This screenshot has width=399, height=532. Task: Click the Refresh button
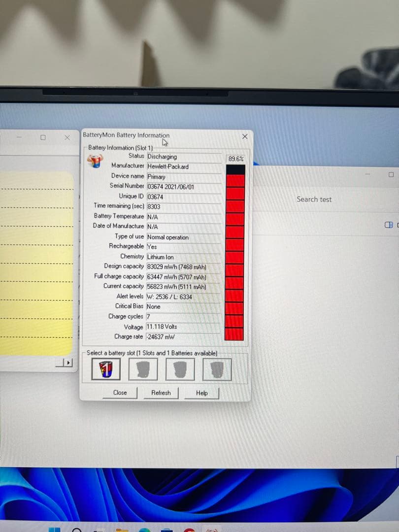click(x=161, y=393)
